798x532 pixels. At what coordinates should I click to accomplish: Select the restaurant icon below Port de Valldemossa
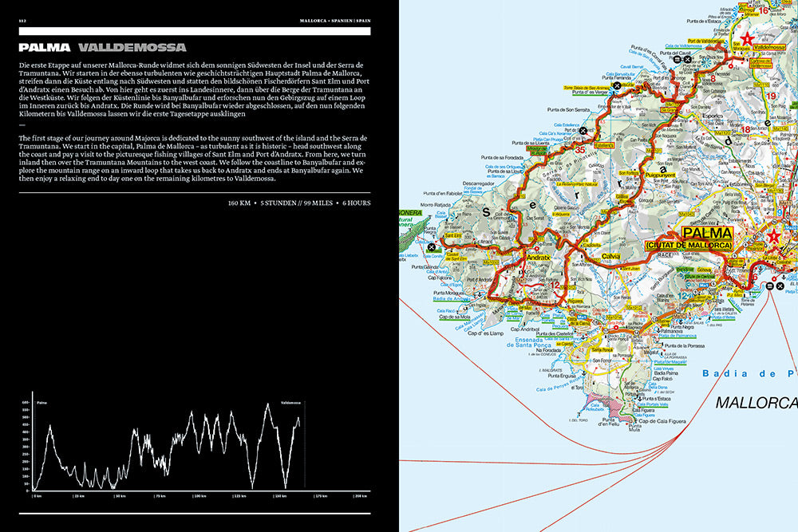coord(688,59)
